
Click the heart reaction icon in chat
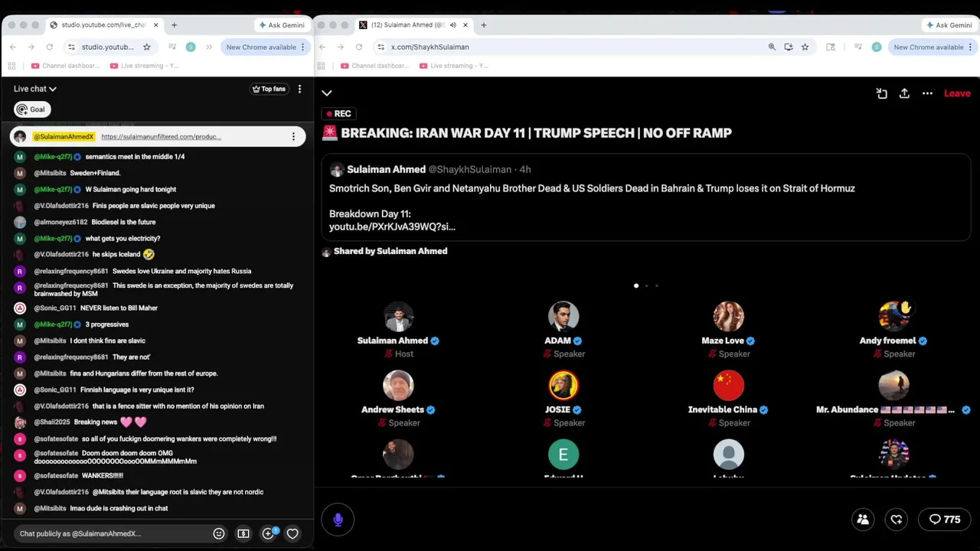tap(292, 533)
